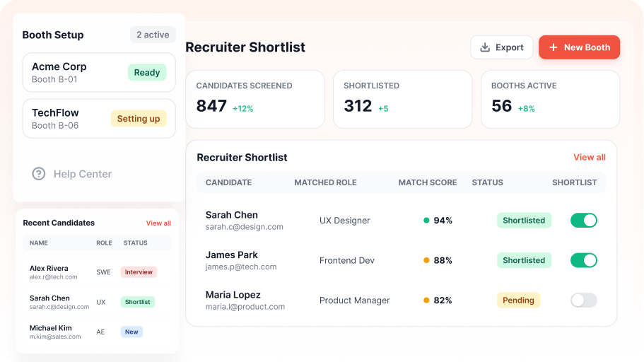Disable shortlist toggle for Sarah Chen

pos(584,221)
